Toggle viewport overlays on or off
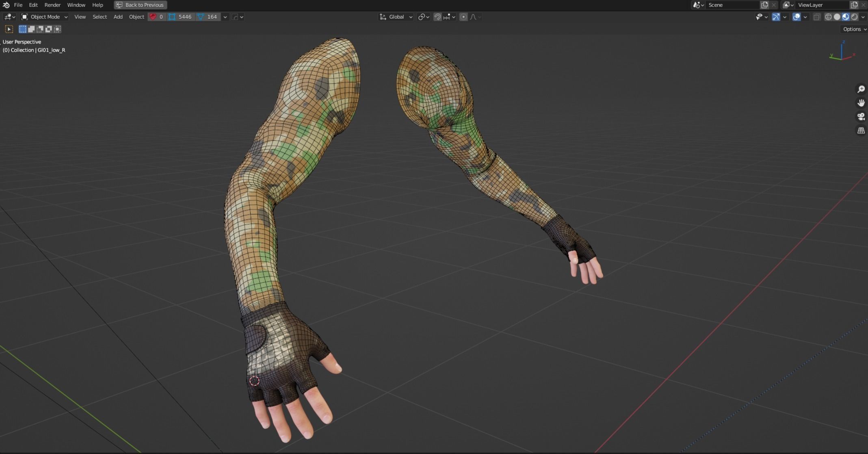 click(x=797, y=17)
